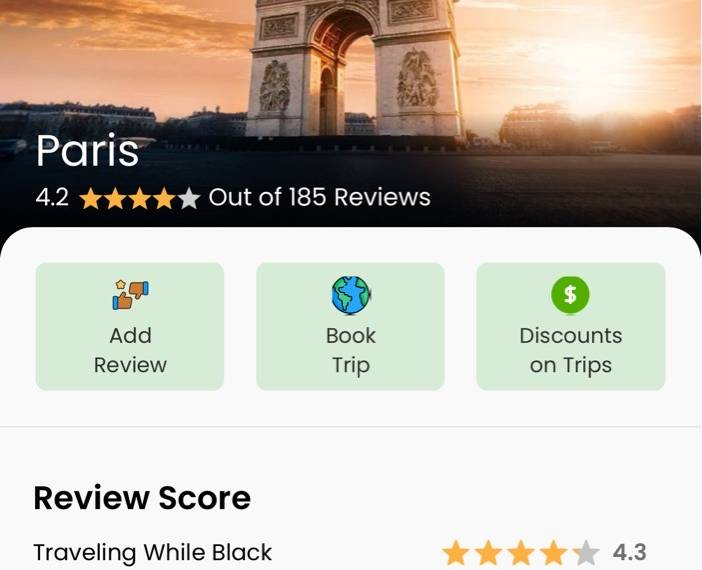Click the grey fifth star under Paris
Viewport: 702px width, 570px height.
pos(189,198)
